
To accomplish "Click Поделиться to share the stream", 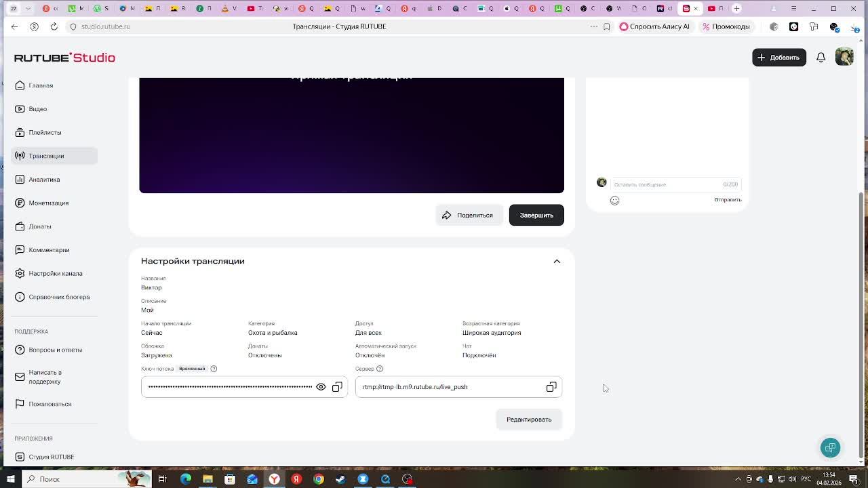I will 468,215.
